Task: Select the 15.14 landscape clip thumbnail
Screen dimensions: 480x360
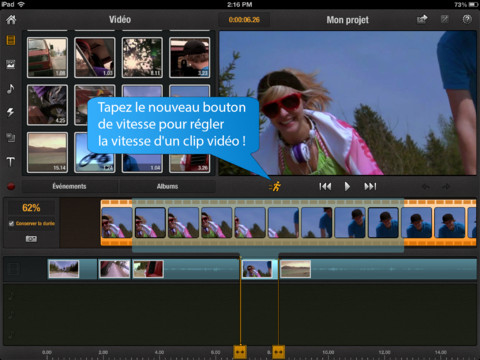Action: [47, 152]
